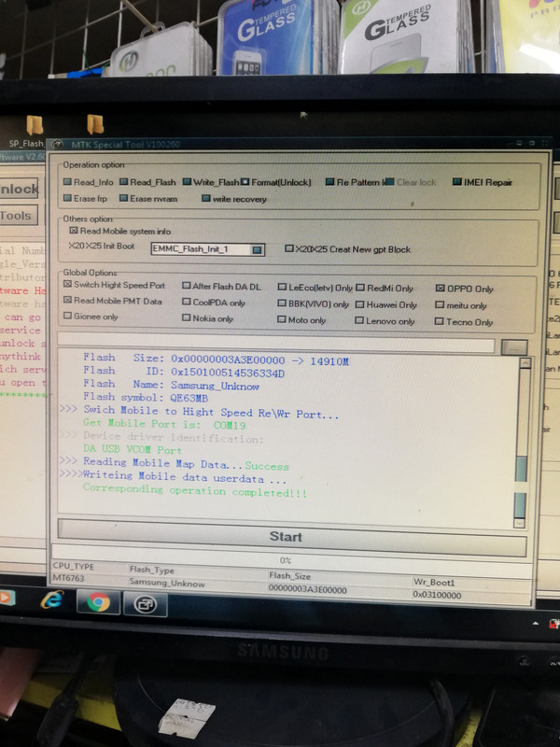The image size is (560, 747).
Task: Enable the Nokia only checkbox
Action: pos(186,317)
